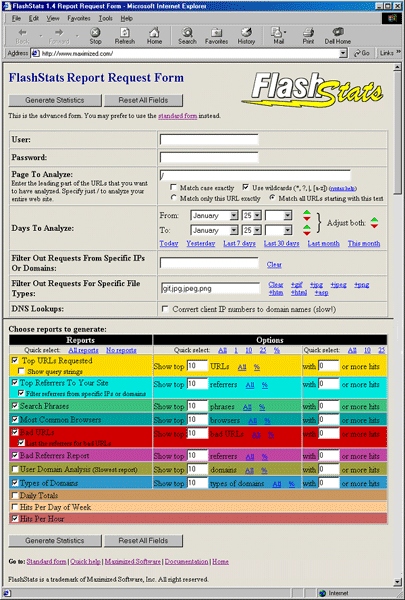Click the FlashStats logo image
Screen dimensions: 405x600
[x=312, y=90]
